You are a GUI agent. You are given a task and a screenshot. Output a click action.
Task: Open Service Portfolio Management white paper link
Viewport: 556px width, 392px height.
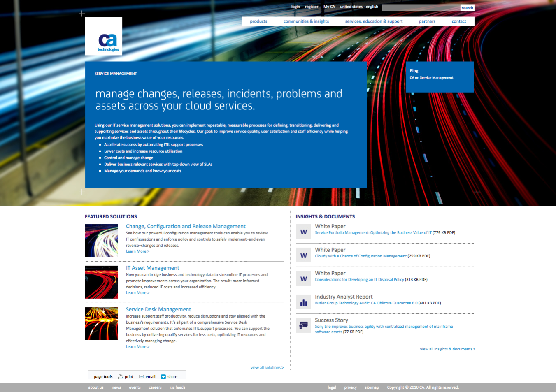(373, 233)
